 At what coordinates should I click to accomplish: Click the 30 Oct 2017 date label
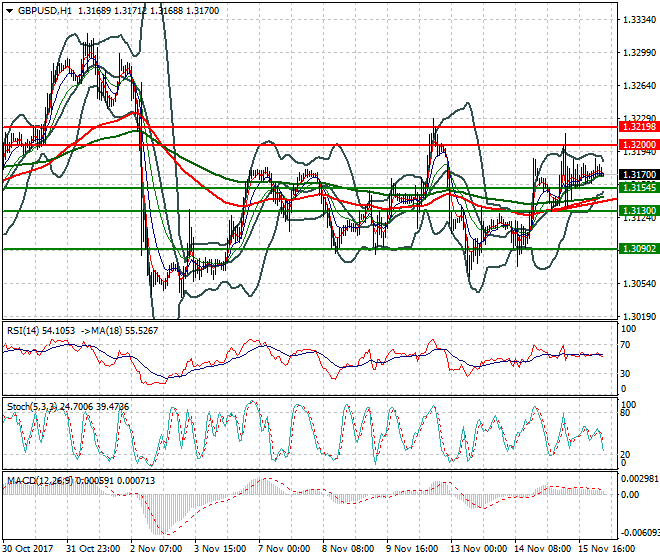28,549
